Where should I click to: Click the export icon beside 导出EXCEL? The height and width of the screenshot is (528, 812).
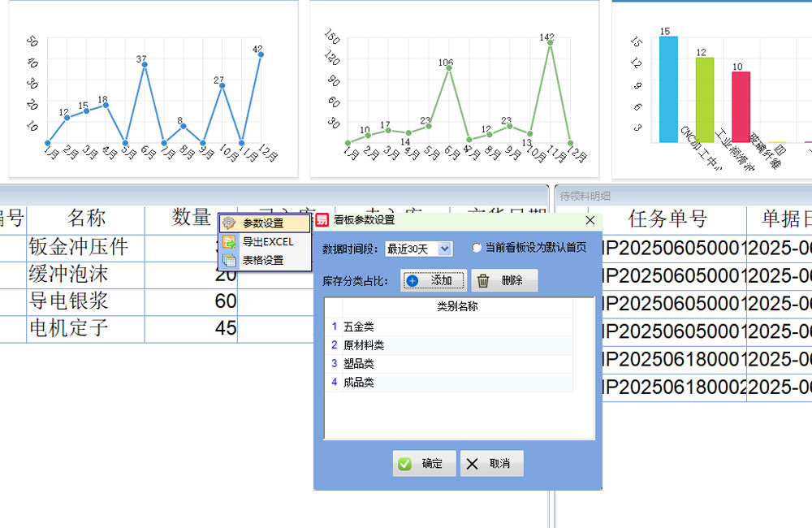point(230,242)
